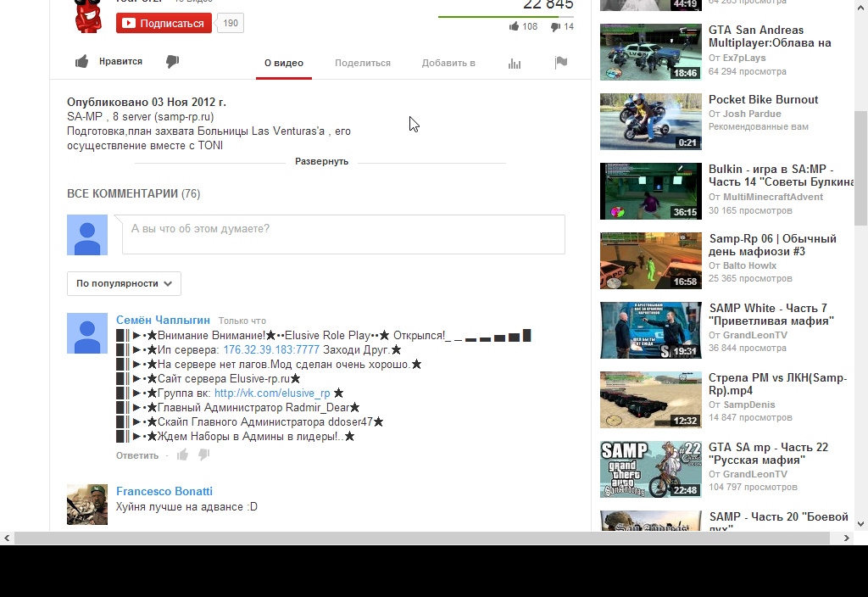The height and width of the screenshot is (597, 868).
Task: Open the vk.com/elusive_rp link
Action: pos(272,393)
